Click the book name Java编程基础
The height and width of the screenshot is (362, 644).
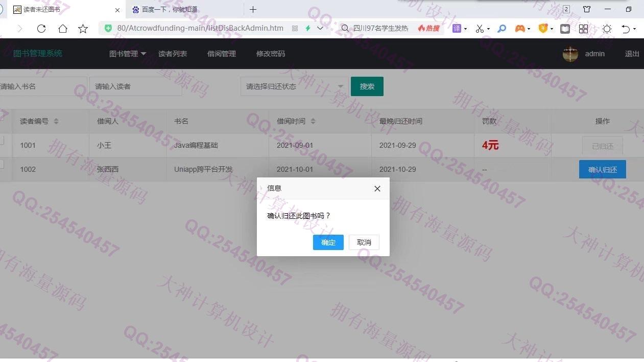pos(196,145)
